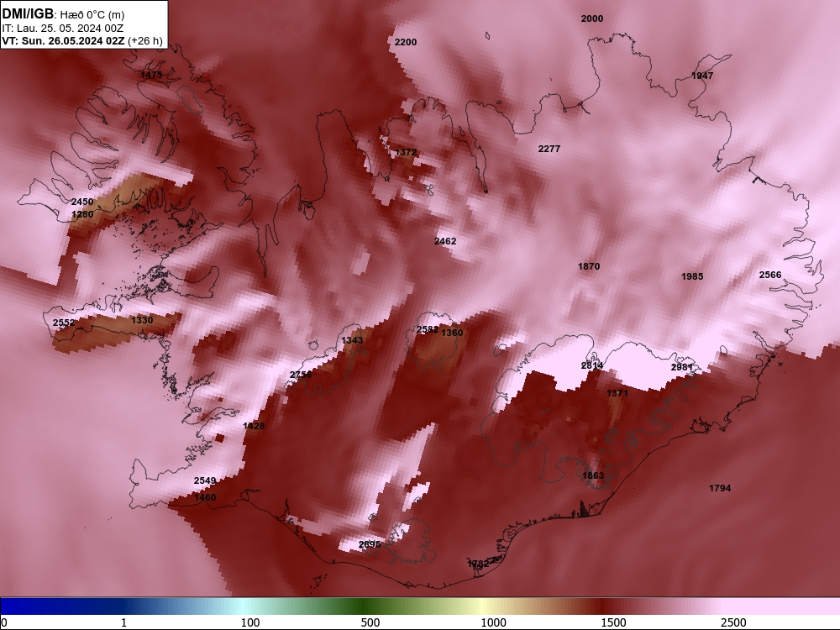840x630 pixels.
Task: Click the 1870 value east of center
Action: click(589, 267)
